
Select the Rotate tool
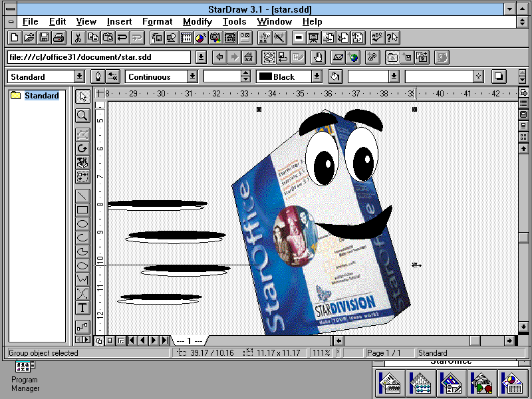point(82,148)
